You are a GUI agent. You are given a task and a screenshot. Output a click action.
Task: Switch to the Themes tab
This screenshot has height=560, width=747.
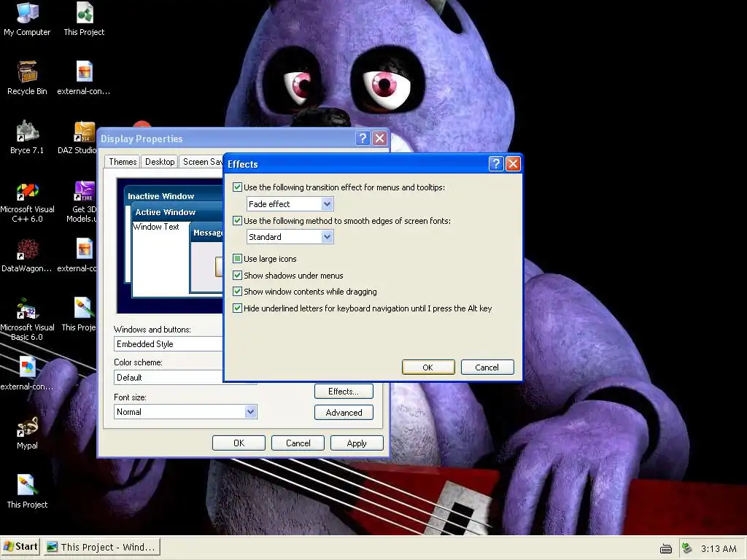tap(123, 162)
